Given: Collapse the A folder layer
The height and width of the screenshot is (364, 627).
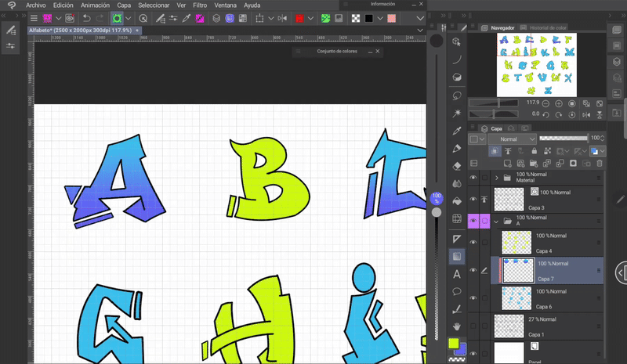Looking at the screenshot, I should point(496,221).
